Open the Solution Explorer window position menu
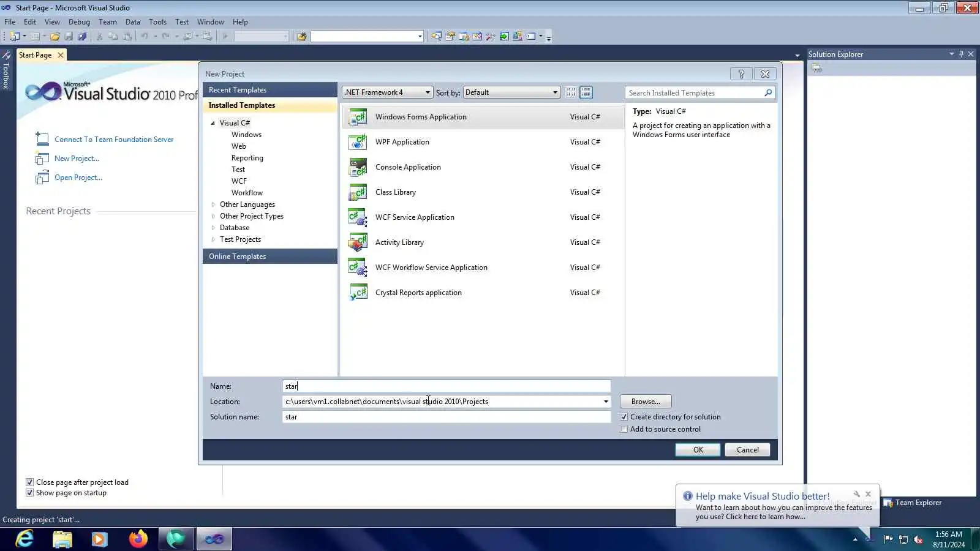The image size is (980, 551). coord(952,54)
